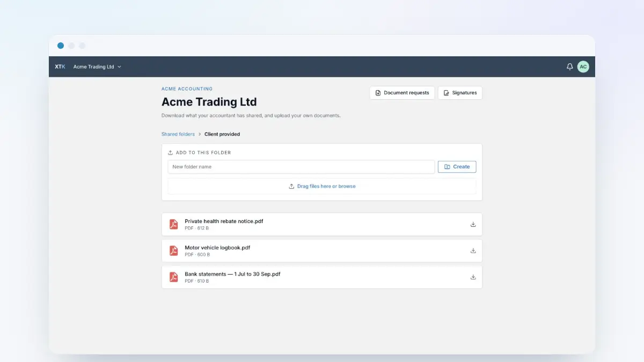This screenshot has height=362, width=644.
Task: Open Motor vehicle logbook.pdf
Action: [x=322, y=250]
